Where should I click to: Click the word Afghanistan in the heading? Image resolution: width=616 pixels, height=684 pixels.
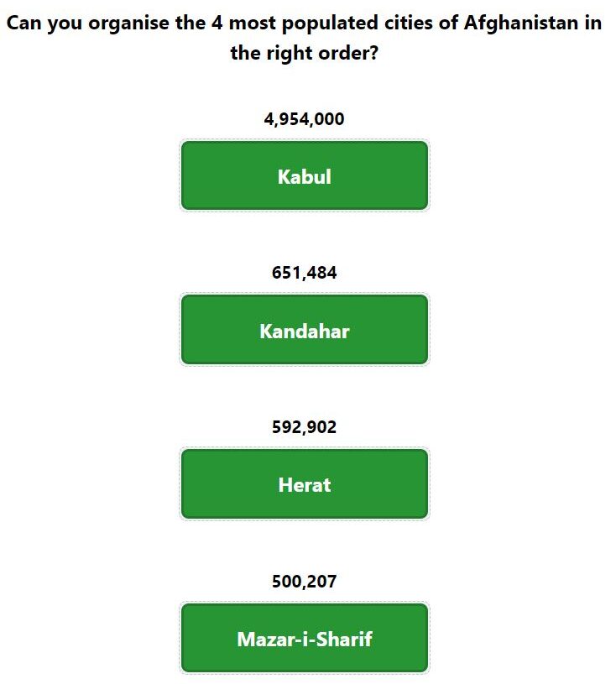click(x=521, y=23)
